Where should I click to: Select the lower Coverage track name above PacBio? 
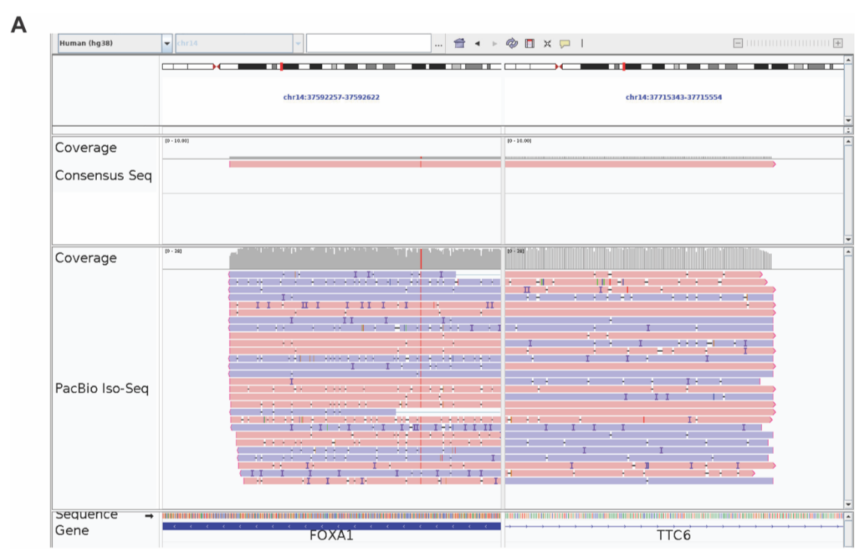coord(86,258)
